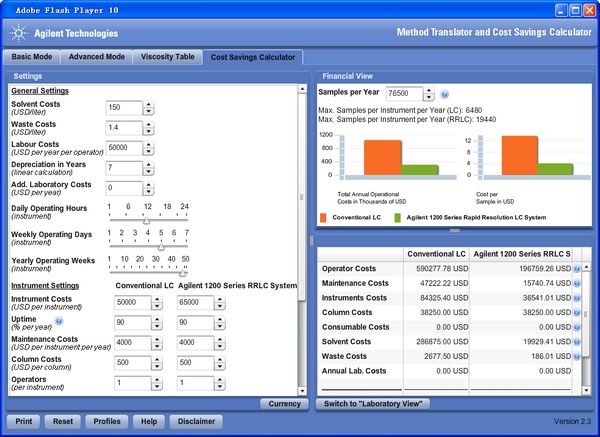The width and height of the screenshot is (600, 437).
Task: Show info for Column Costs table row
Action: coord(577,313)
